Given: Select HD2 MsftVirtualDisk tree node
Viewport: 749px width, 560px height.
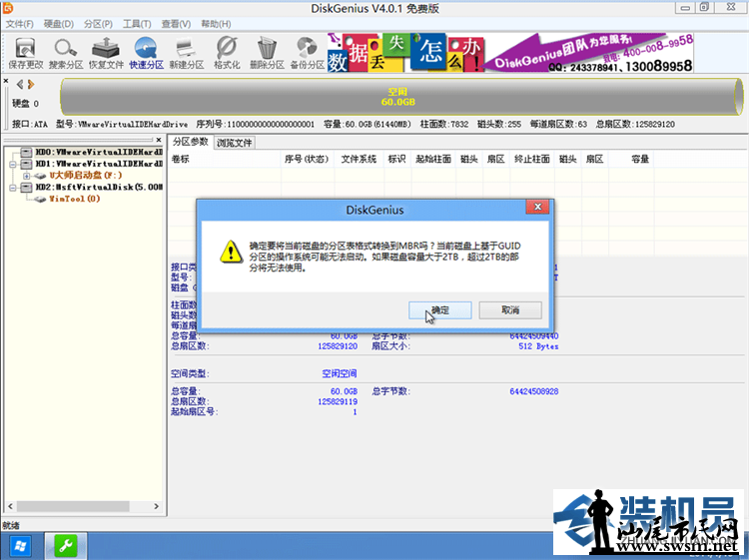Looking at the screenshot, I should pos(99,187).
